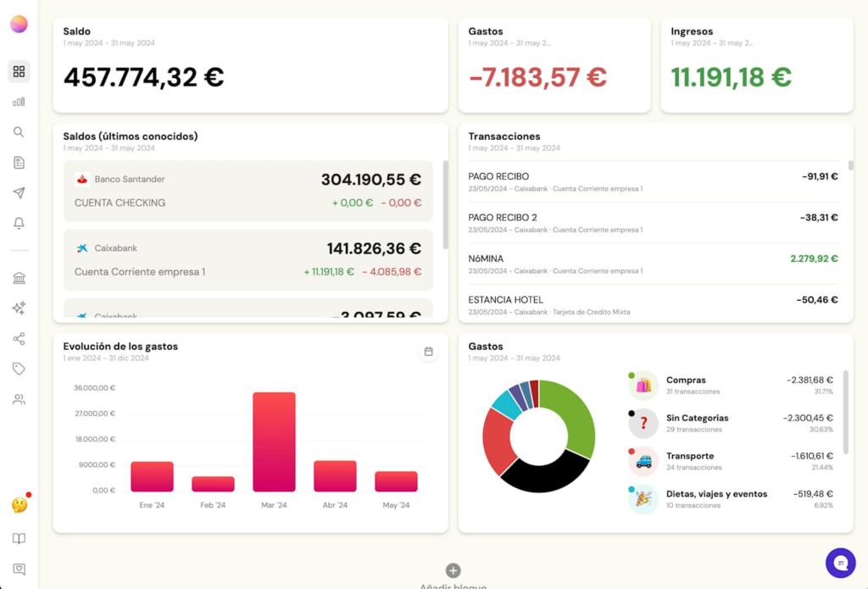Open the bar chart analytics icon
The image size is (868, 589).
pyautogui.click(x=19, y=102)
